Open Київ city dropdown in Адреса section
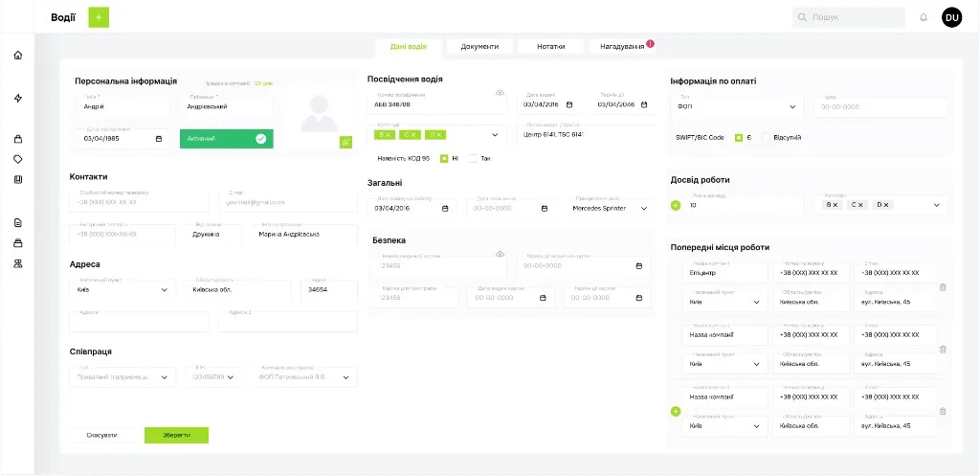980x476 pixels. 165,289
